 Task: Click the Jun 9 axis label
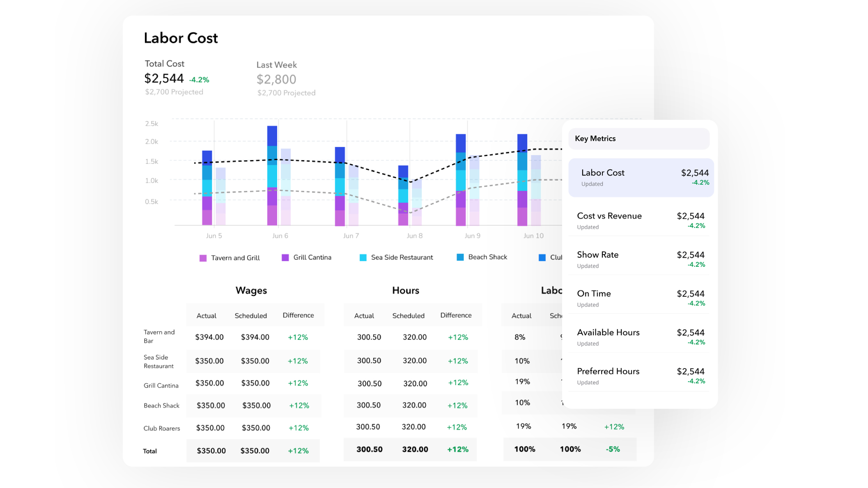[x=473, y=236]
